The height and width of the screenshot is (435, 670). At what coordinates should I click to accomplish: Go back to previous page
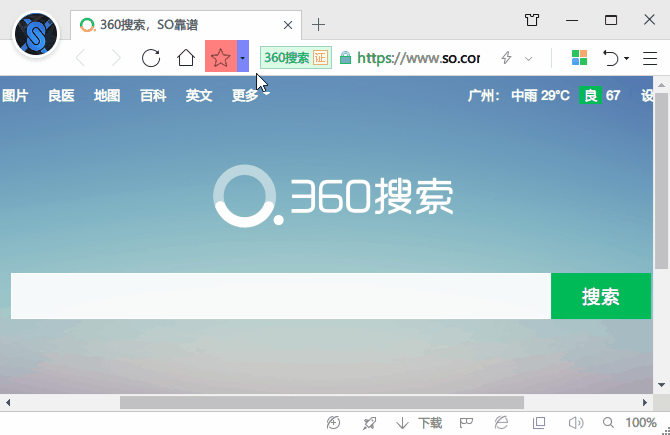point(80,58)
